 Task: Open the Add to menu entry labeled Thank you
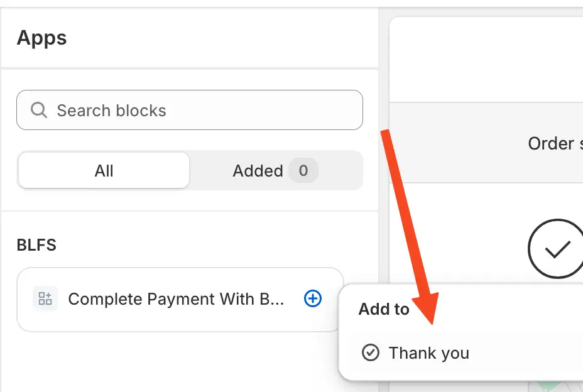(429, 353)
